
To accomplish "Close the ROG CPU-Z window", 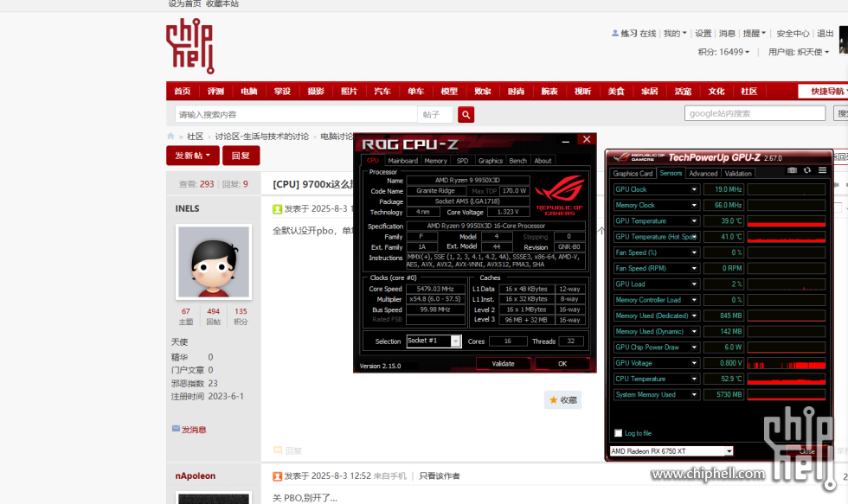I will click(587, 139).
